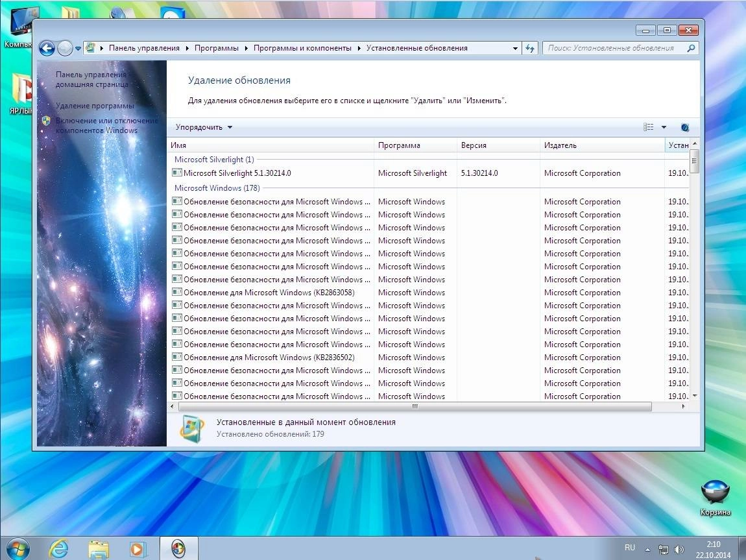Viewport: 746px width, 560px height.
Task: Launch Internet Explorer from taskbar
Action: [x=59, y=549]
